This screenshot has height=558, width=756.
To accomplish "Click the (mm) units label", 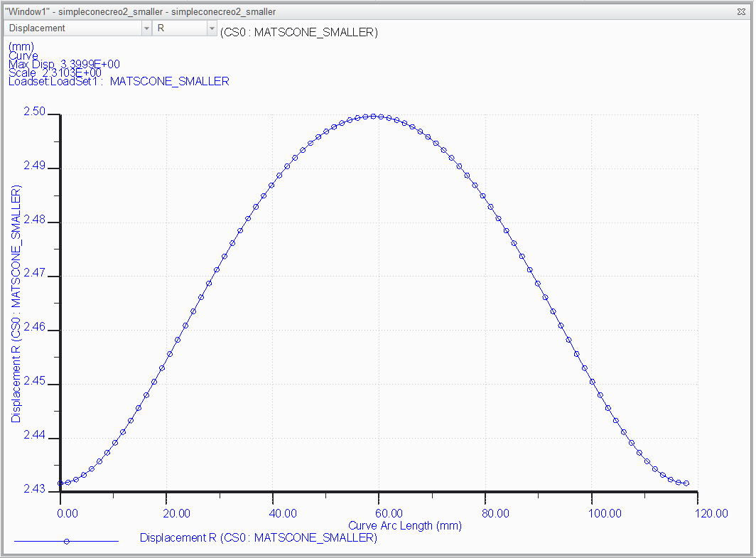I will pos(21,47).
